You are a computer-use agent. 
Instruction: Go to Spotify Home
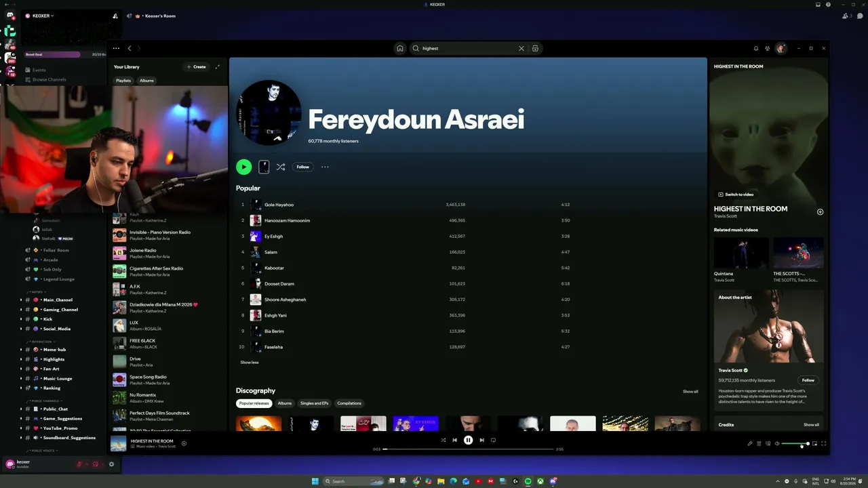click(400, 48)
